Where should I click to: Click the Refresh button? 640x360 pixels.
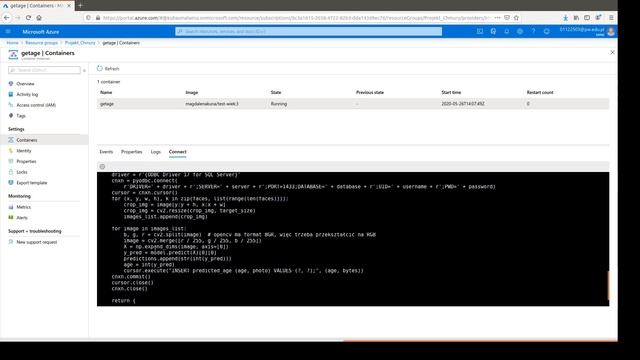pyautogui.click(x=108, y=69)
